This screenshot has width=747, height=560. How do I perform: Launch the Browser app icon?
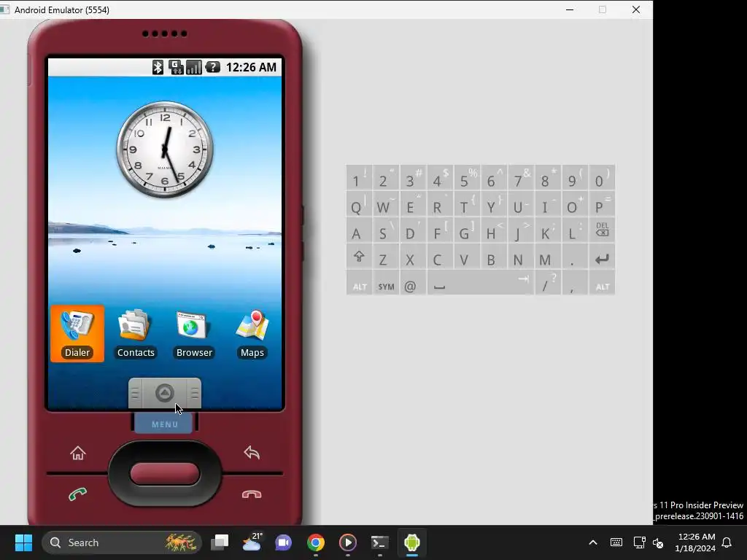194,333
